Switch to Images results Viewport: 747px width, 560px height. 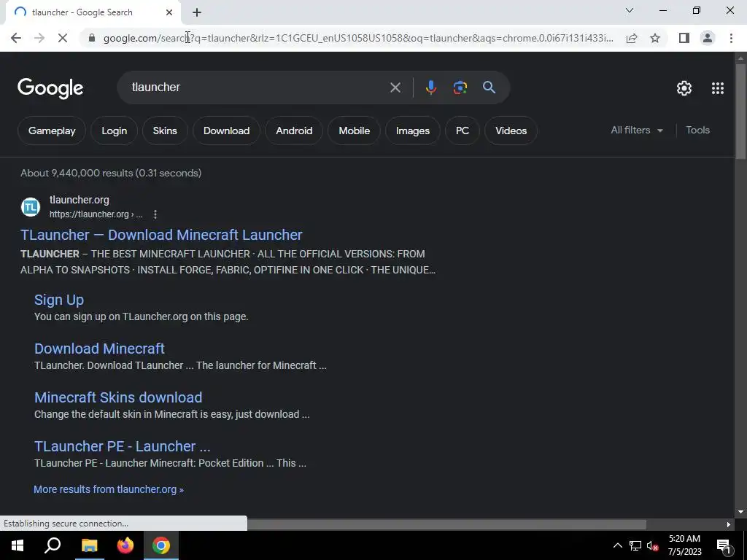(x=413, y=131)
